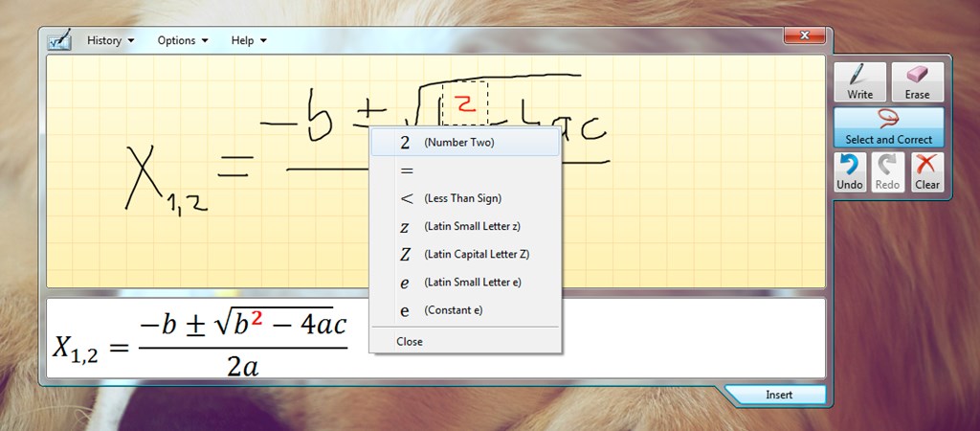
Task: Choose 'Latin Small Letter z' correction
Action: coord(465,226)
